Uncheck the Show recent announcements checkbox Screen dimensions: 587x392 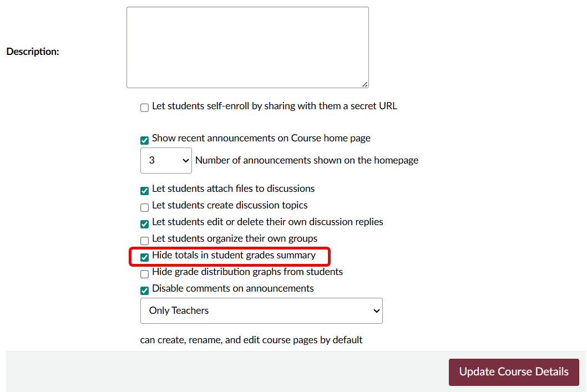pyautogui.click(x=144, y=140)
